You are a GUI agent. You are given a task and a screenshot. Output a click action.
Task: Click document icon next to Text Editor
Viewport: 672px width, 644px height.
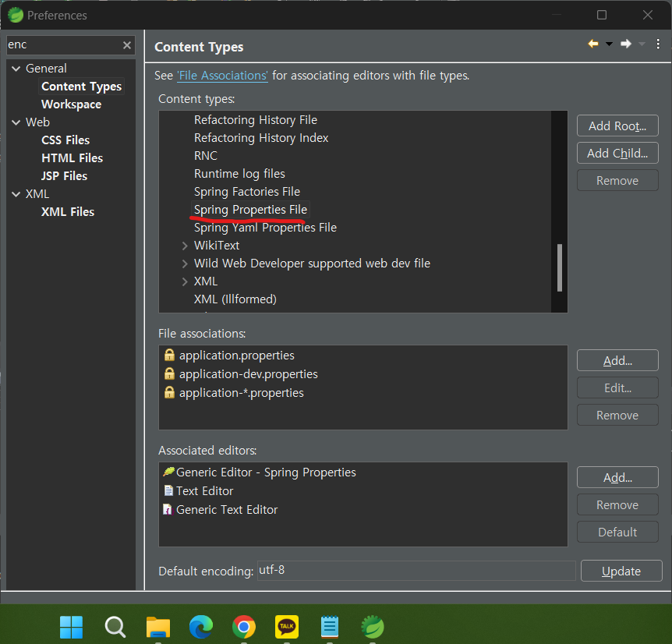(168, 490)
